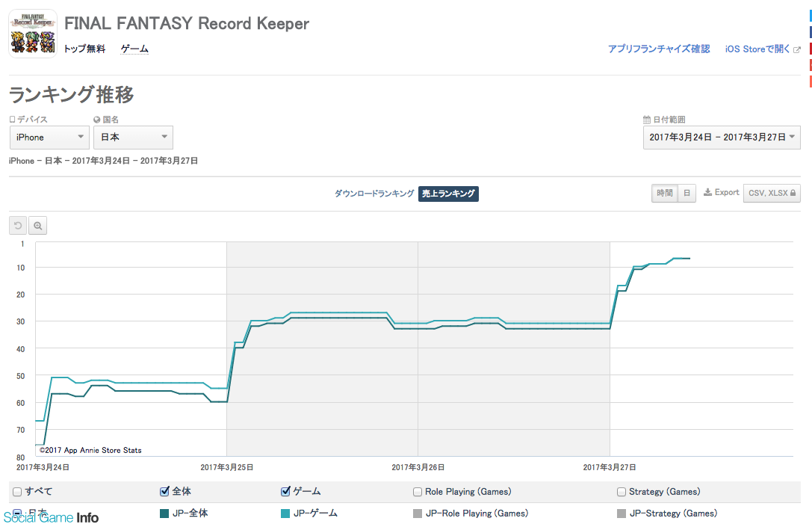812x527 pixels.
Task: Click the JP-全体 legend label
Action: [190, 513]
